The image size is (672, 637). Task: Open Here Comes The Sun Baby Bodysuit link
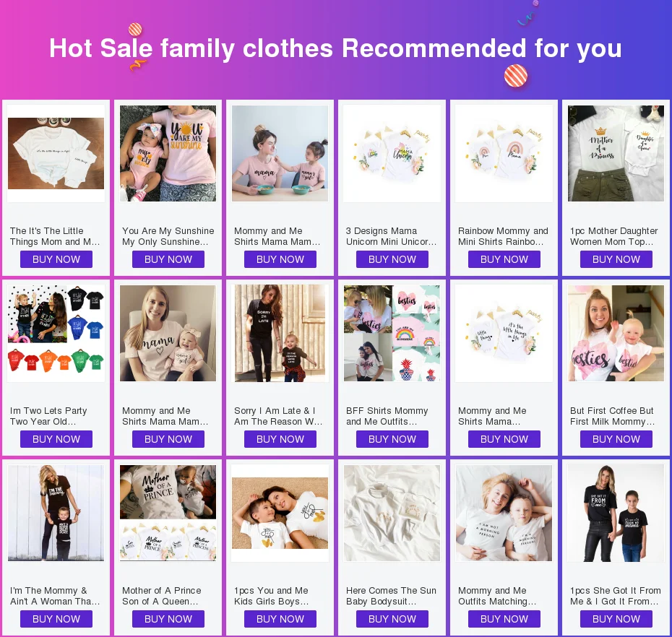391,596
